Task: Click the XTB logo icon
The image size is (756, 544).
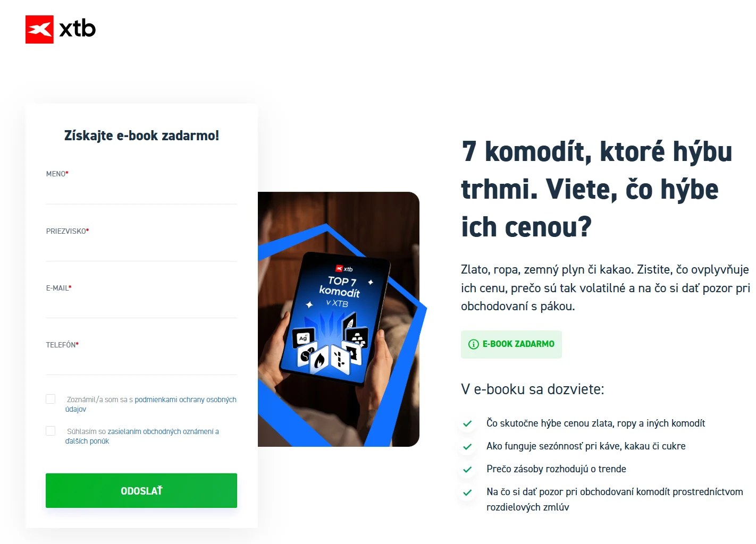Action: click(x=39, y=29)
